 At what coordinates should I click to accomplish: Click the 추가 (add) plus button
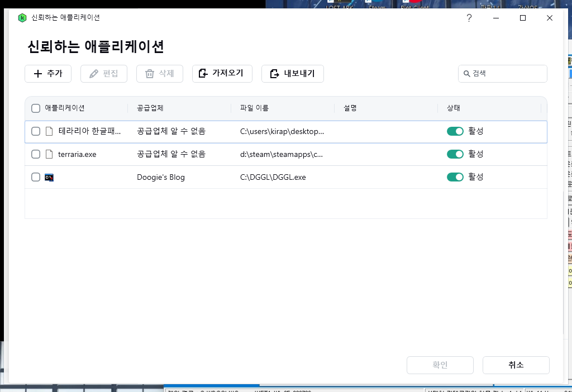48,74
